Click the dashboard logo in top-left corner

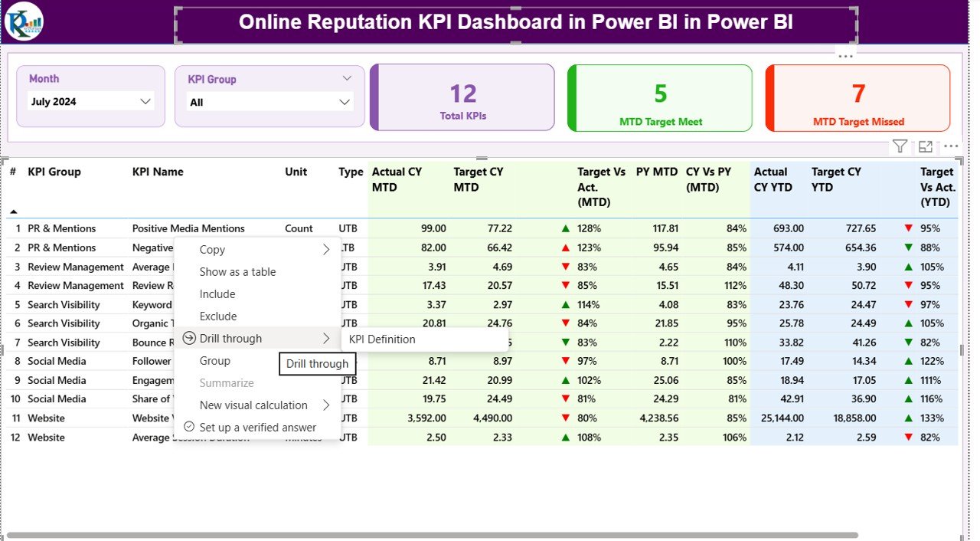24,22
